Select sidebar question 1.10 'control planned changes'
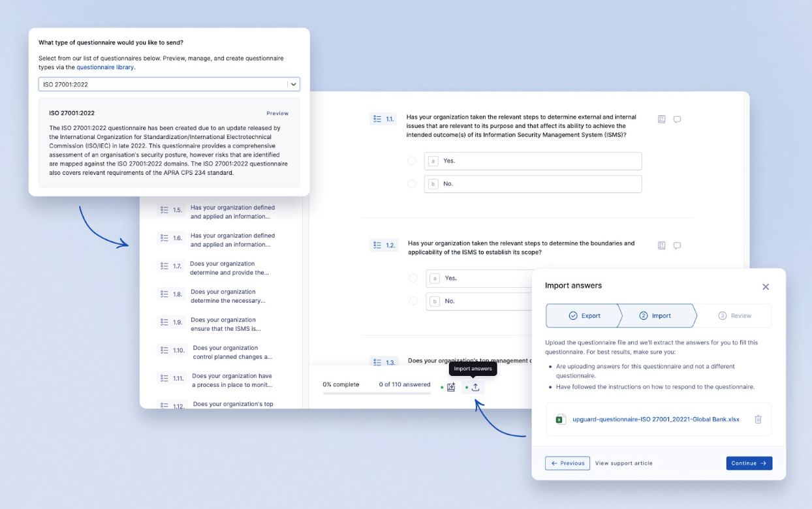 pyautogui.click(x=232, y=352)
